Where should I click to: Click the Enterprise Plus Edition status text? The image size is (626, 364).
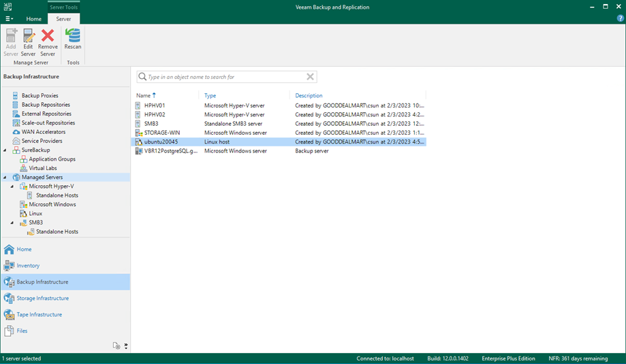pos(508,359)
